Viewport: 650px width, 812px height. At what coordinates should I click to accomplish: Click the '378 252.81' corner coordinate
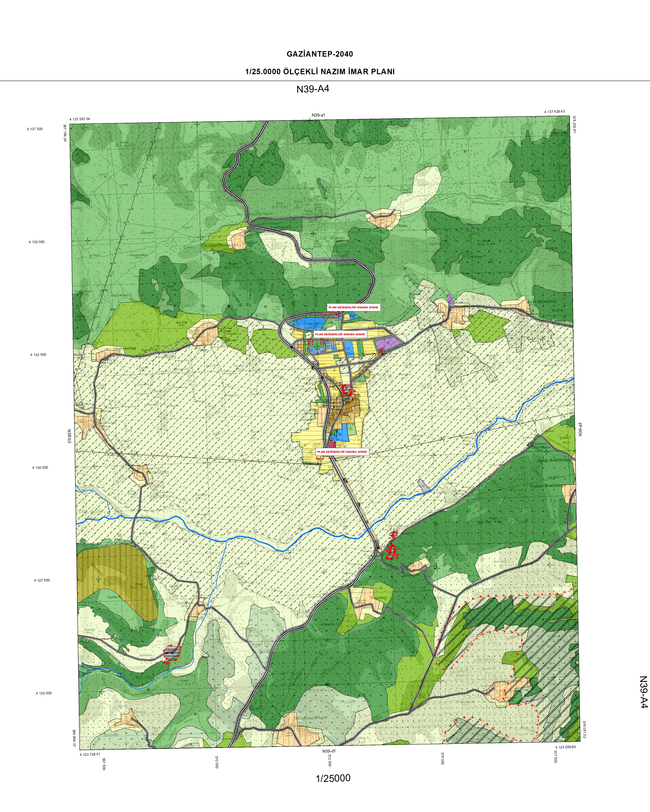(x=574, y=124)
